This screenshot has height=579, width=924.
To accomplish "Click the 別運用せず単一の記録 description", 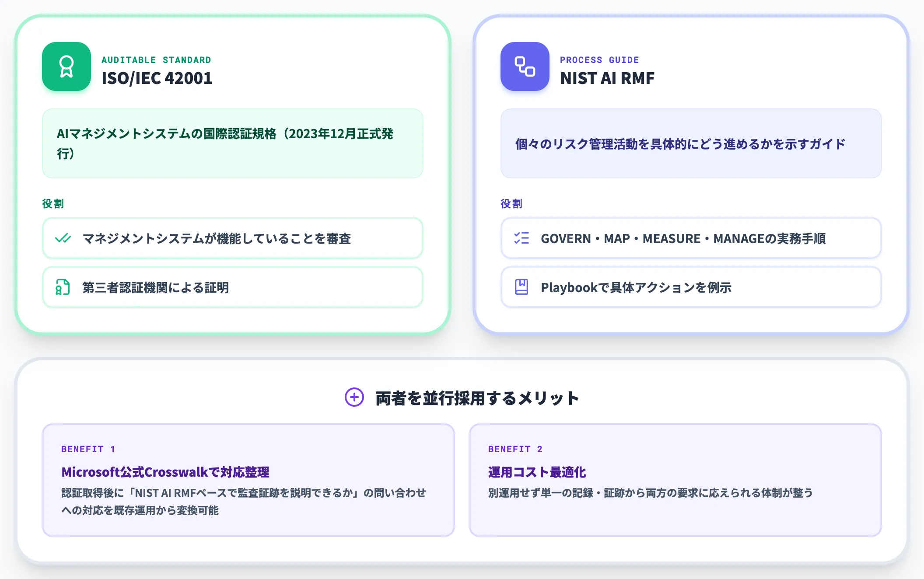I will (x=651, y=493).
